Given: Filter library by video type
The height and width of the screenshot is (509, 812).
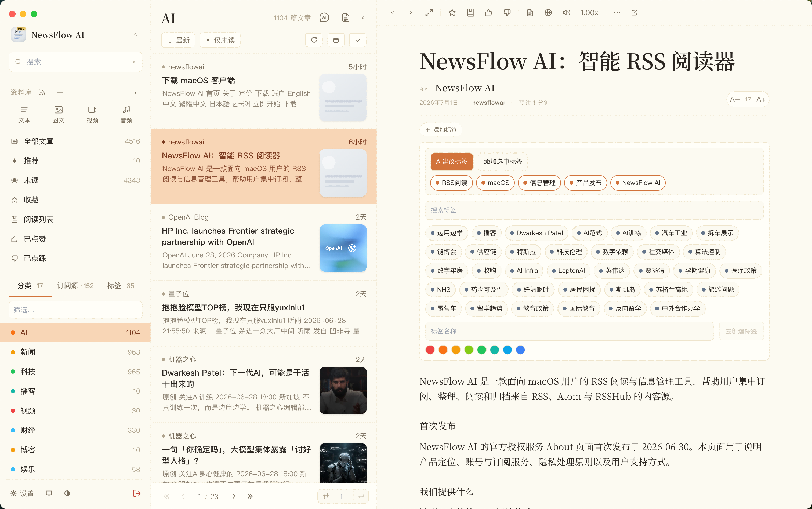Looking at the screenshot, I should pos(92,114).
